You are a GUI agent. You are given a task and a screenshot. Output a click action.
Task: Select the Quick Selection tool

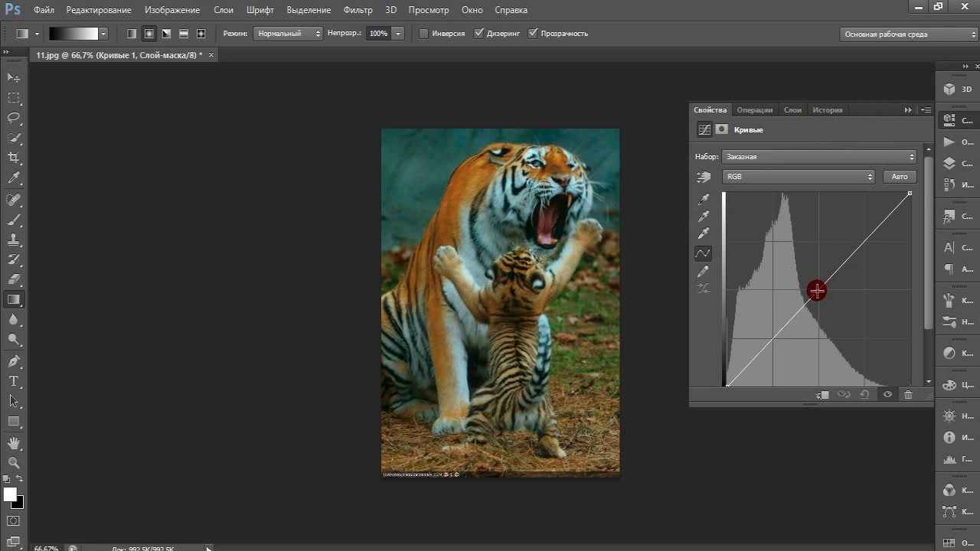click(x=14, y=138)
